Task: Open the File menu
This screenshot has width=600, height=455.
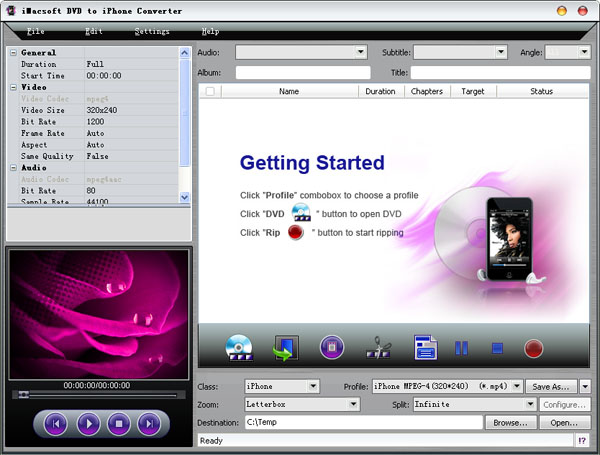Action: point(36,31)
